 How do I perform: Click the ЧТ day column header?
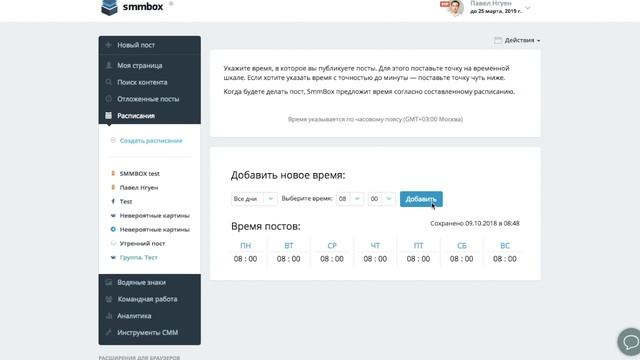click(375, 245)
